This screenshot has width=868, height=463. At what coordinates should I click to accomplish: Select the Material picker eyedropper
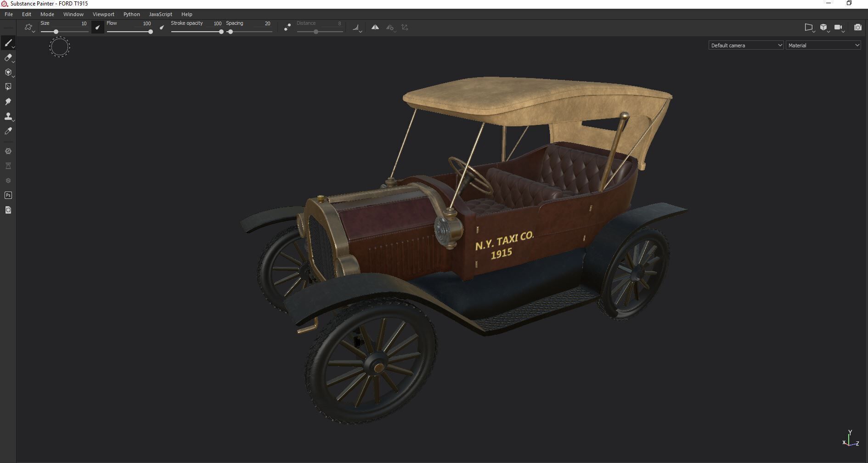point(8,131)
